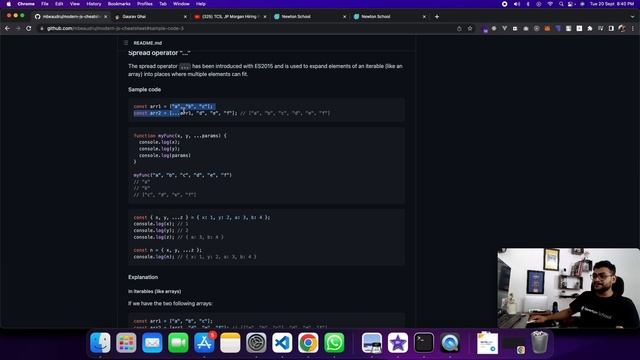This screenshot has width=640, height=360.
Task: Open a new tab with plus button
Action: click(x=437, y=17)
